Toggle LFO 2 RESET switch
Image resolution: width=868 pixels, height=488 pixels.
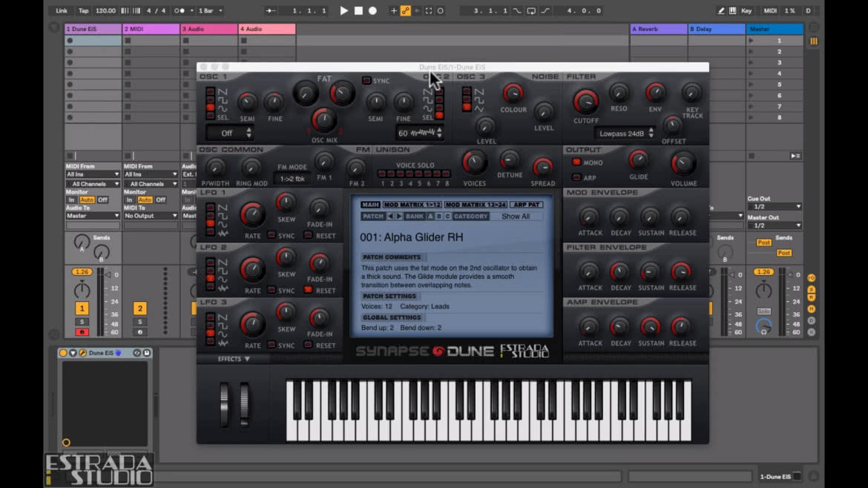(x=308, y=290)
